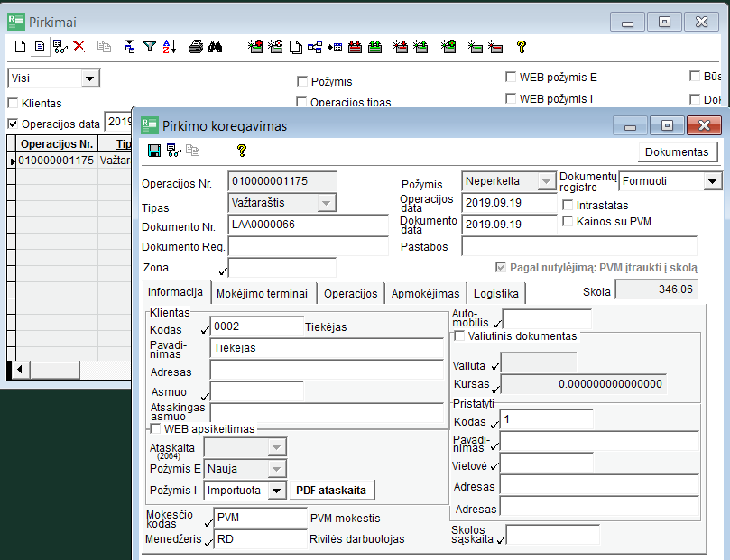Click the greyed copy icon in Pirkimo koregavimas toolbar
Viewport: 730px width, 560px height.
coord(193,151)
